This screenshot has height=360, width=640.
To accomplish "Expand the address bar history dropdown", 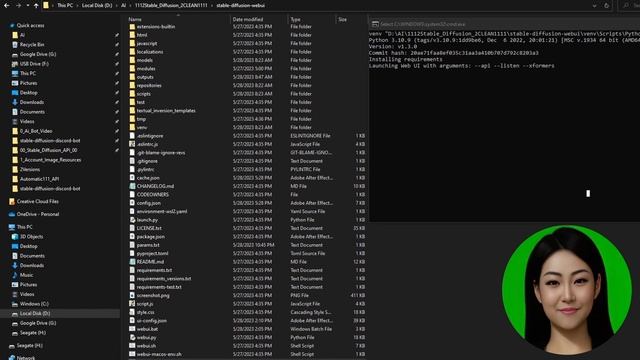I will point(594,6).
